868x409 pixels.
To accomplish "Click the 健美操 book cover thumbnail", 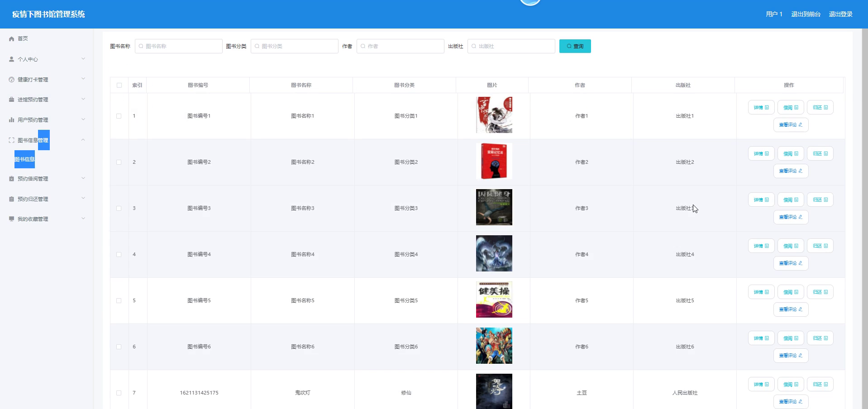I will click(494, 300).
